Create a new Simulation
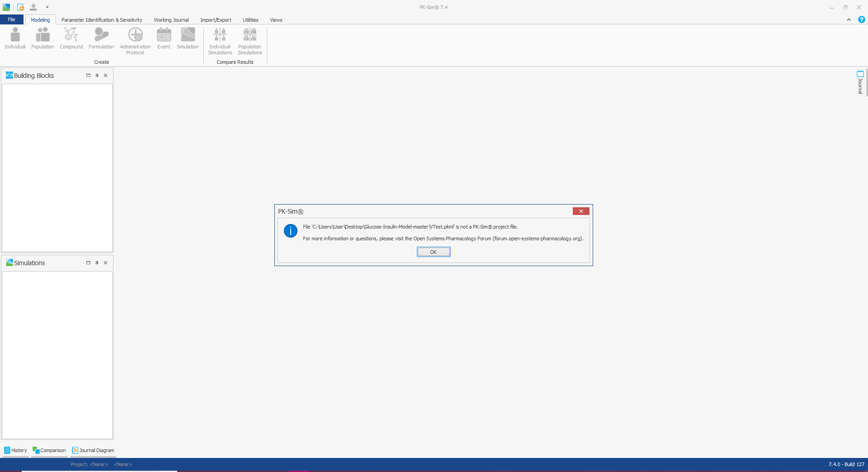Viewport: 868px width, 472px height. pos(187,38)
